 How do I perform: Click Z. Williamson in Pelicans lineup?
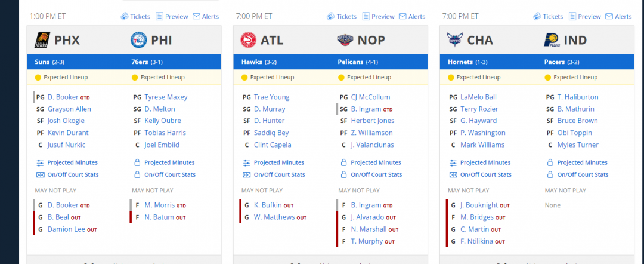point(371,133)
